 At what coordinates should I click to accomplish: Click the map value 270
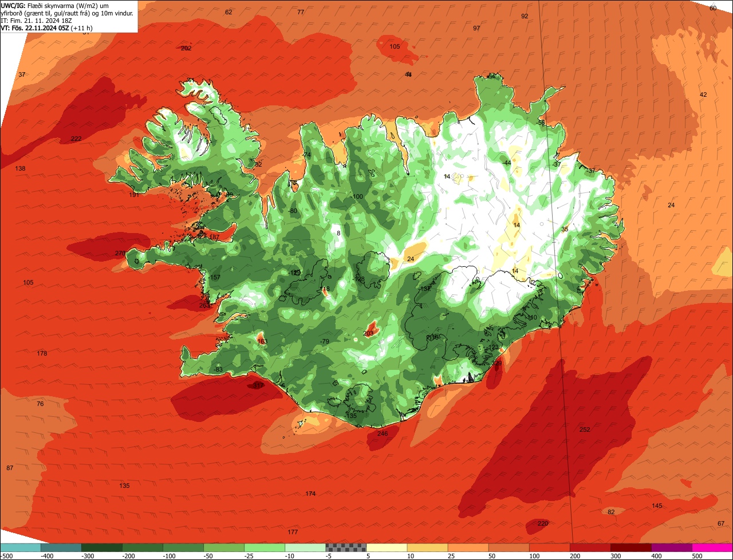pos(120,253)
